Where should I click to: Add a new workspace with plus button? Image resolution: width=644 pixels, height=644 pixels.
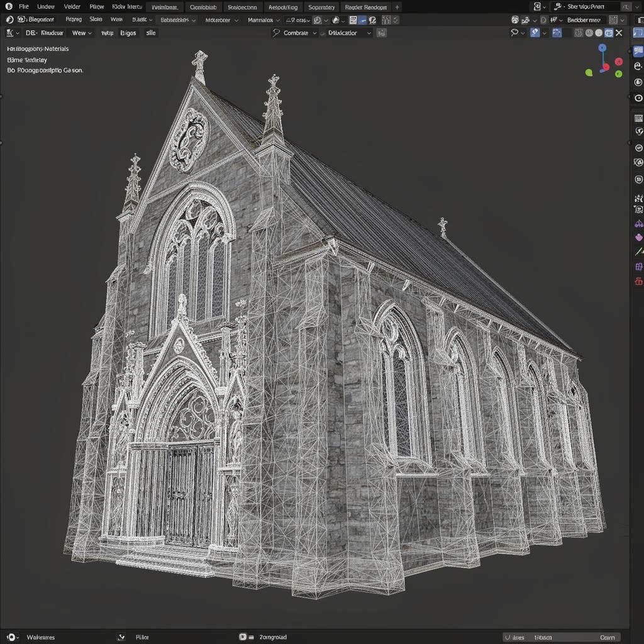pos(397,7)
